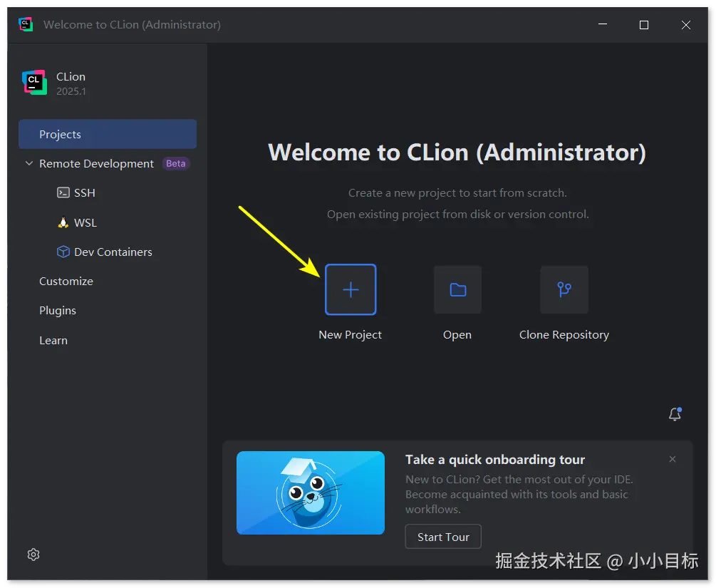Open the settings gear icon
Screen dimensions: 716x588
[x=33, y=555]
